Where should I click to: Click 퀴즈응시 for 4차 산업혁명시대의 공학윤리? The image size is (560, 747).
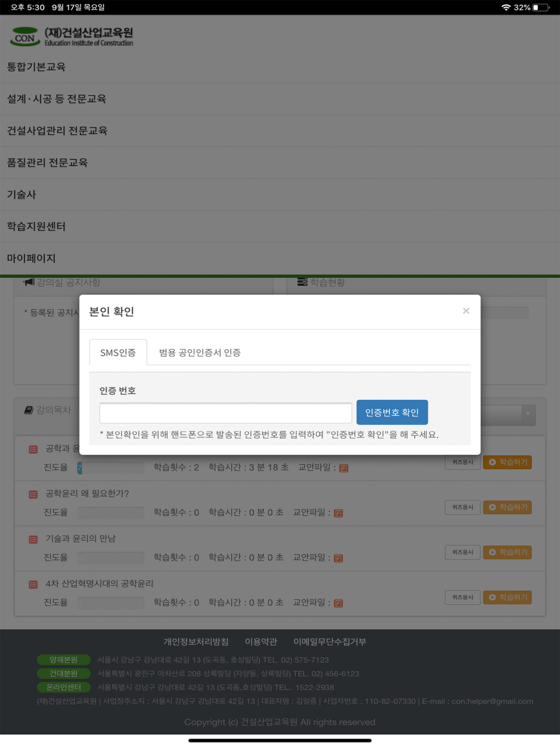coord(463,597)
